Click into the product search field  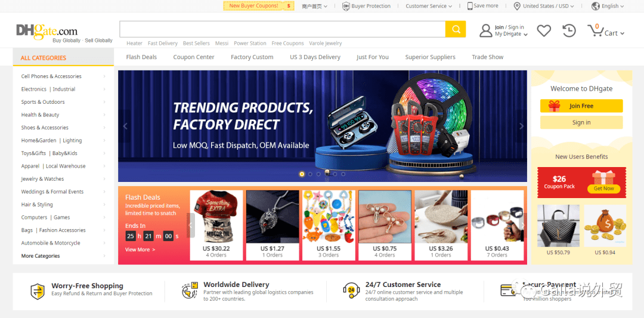click(x=283, y=29)
